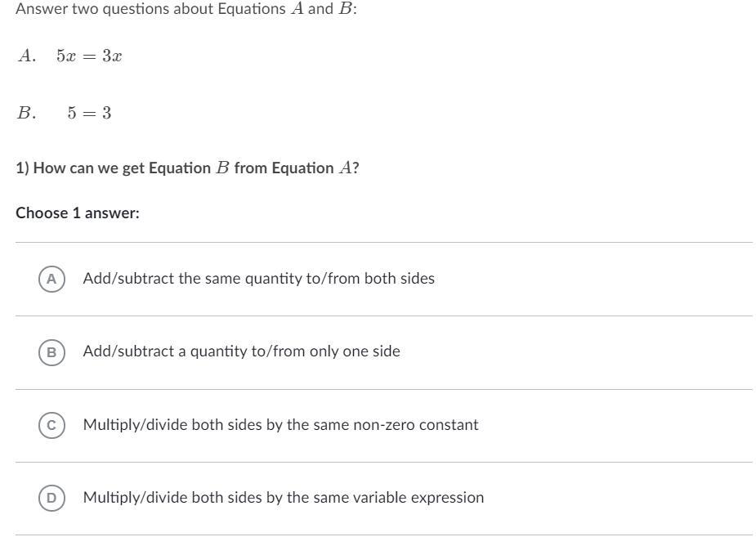
Task: Choose the circle labeled C
Action: 51,425
